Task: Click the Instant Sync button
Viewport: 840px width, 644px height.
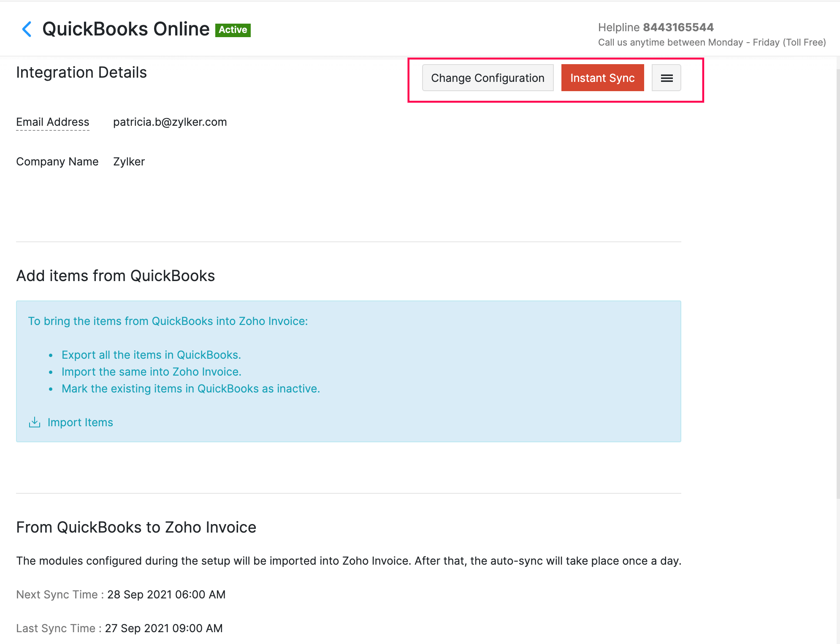Action: pos(603,78)
